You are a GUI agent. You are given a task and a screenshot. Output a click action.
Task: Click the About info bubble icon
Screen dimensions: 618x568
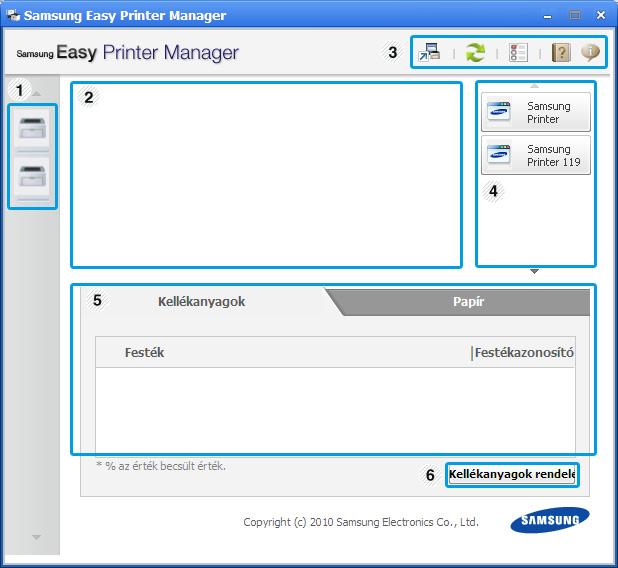pos(590,52)
